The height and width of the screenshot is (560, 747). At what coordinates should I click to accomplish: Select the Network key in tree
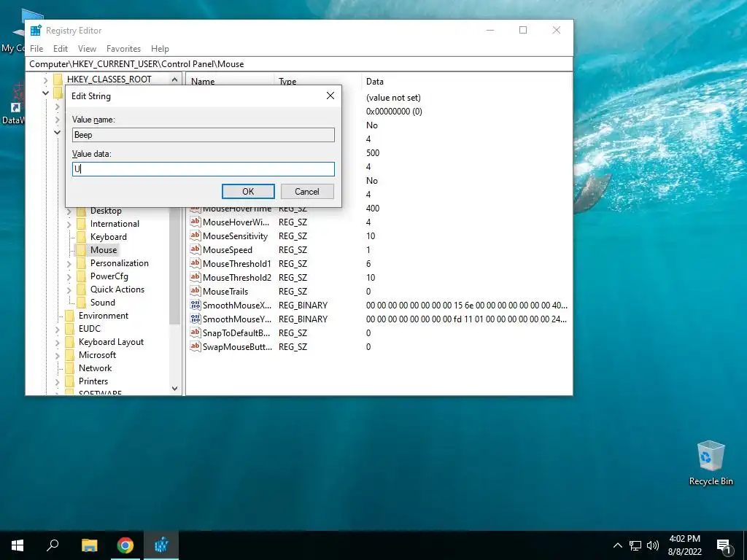point(96,368)
